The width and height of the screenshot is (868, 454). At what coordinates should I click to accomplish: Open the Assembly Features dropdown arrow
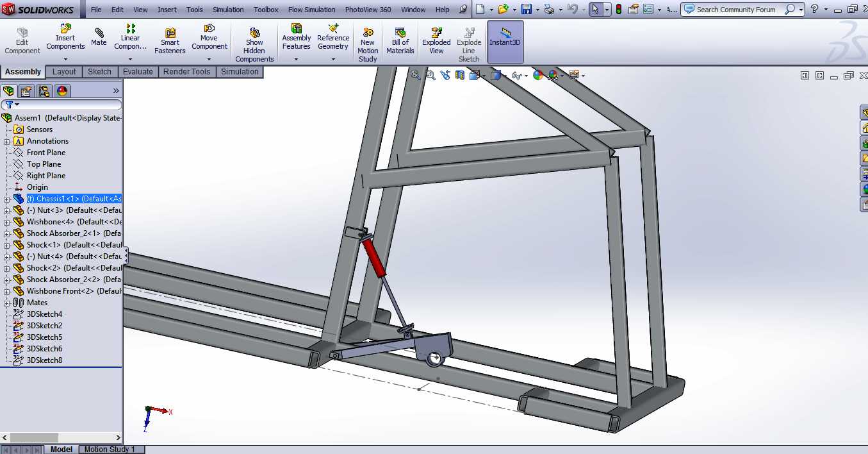(296, 59)
